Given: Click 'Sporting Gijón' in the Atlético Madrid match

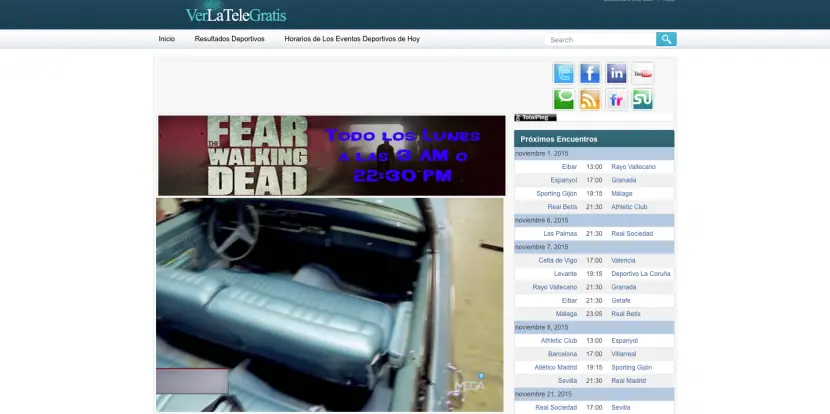Looking at the screenshot, I should point(631,367).
